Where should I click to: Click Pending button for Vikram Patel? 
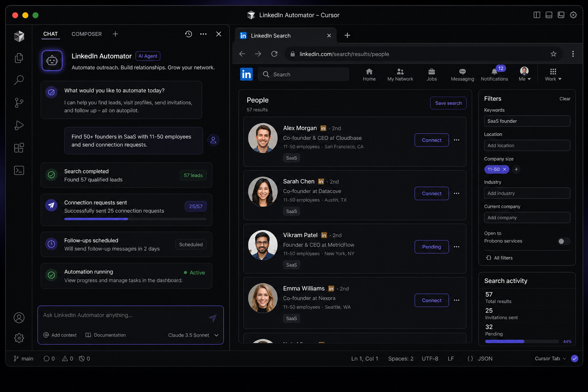click(x=431, y=247)
